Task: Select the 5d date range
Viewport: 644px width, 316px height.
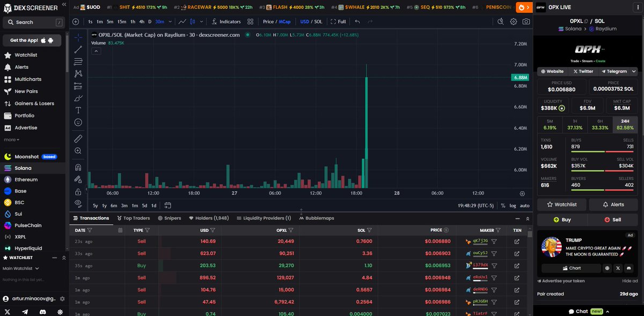Action: (x=144, y=205)
